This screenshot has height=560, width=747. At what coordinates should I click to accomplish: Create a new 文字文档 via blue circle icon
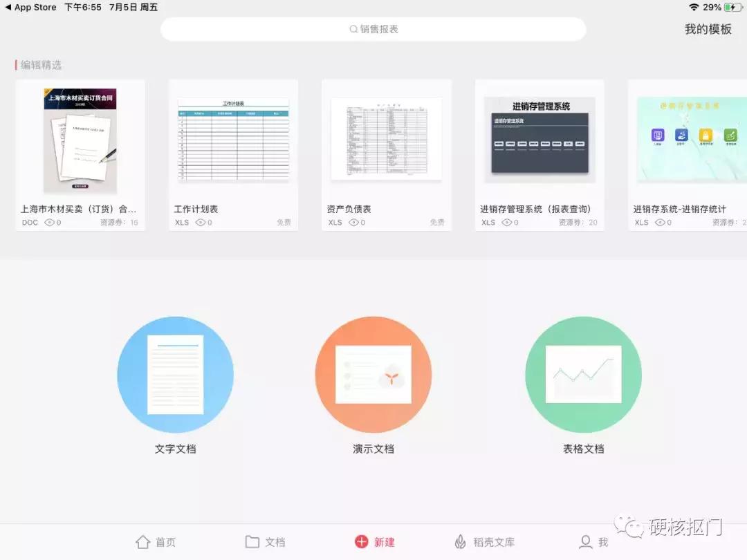click(x=175, y=375)
